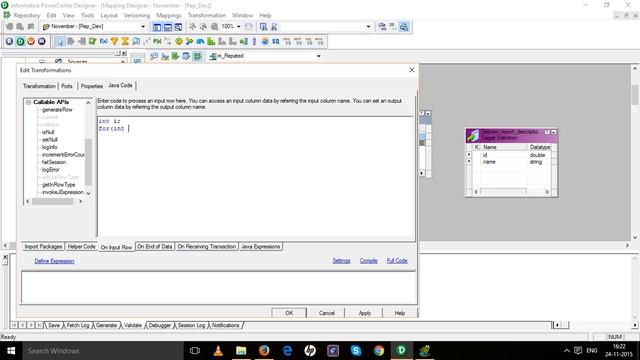Click the target definition window icon
Viewport: 640px width, 360px height.
click(x=472, y=135)
